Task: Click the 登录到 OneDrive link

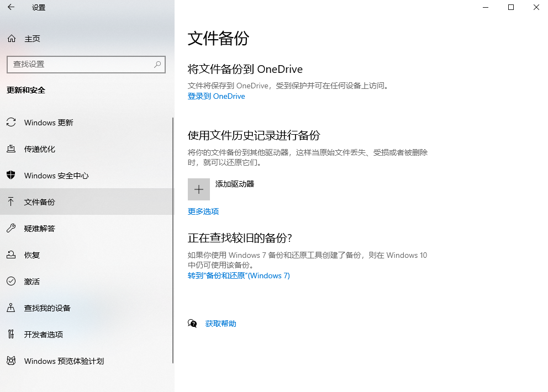Action: (216, 96)
